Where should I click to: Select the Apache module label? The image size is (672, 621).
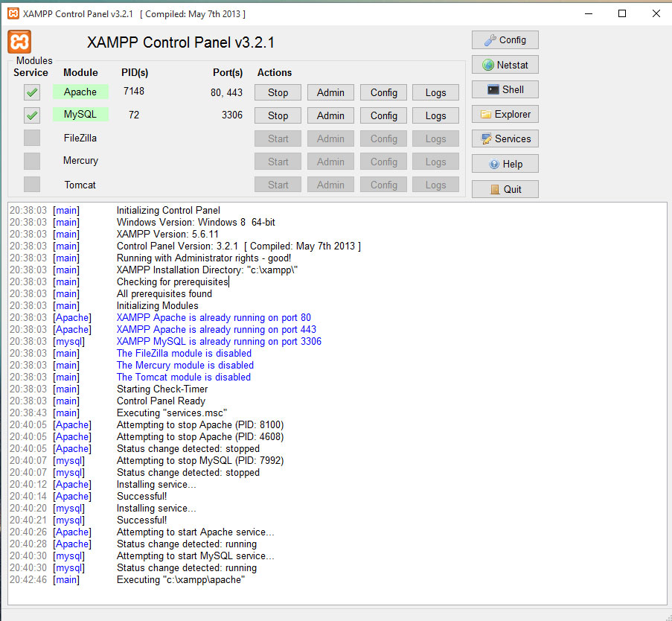pyautogui.click(x=80, y=92)
